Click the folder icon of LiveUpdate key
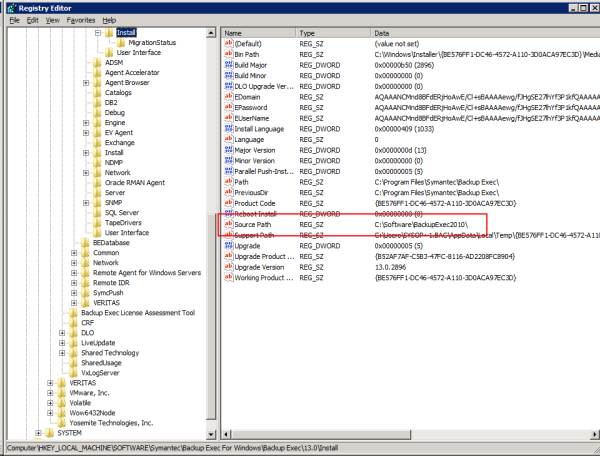This screenshot has height=456, width=600. click(73, 343)
